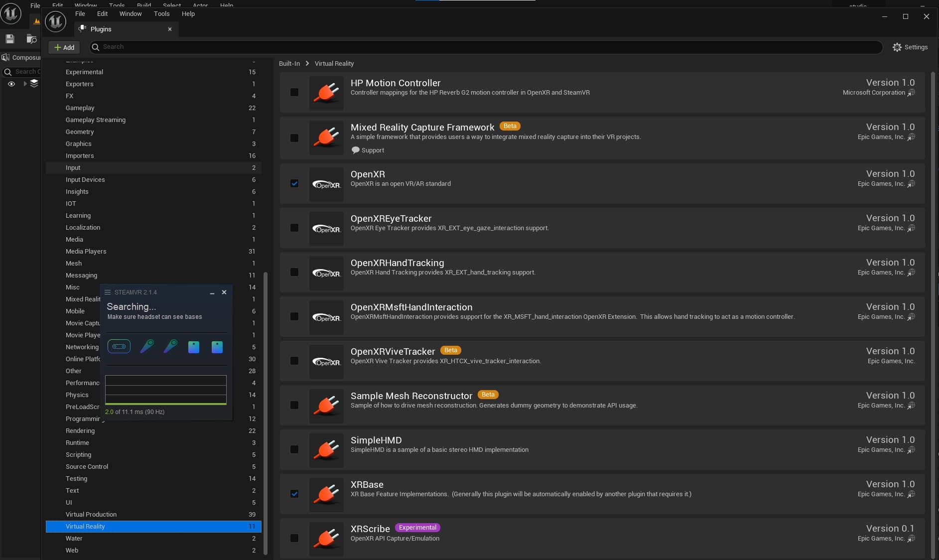The image size is (939, 560).
Task: Click the XRBase plugin icon
Action: click(326, 495)
